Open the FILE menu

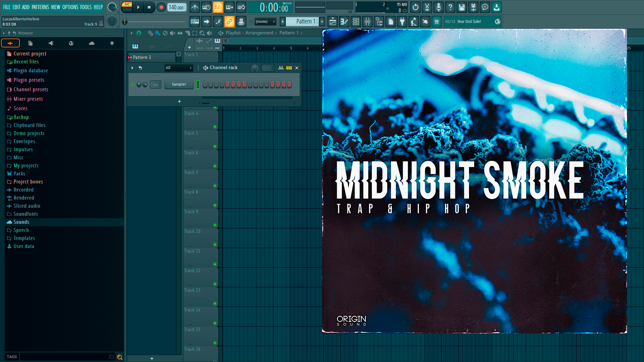tap(7, 7)
